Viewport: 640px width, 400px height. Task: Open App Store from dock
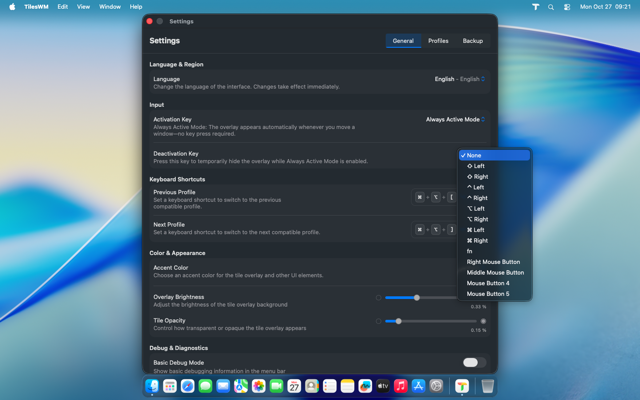(418, 386)
